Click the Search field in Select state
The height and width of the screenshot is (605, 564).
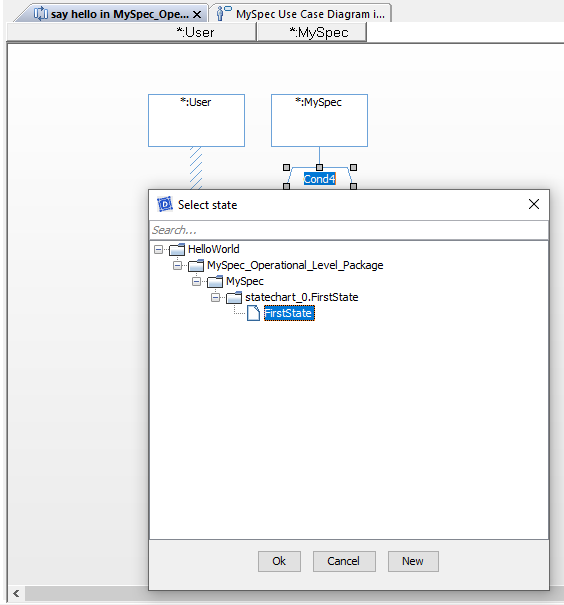(x=349, y=230)
